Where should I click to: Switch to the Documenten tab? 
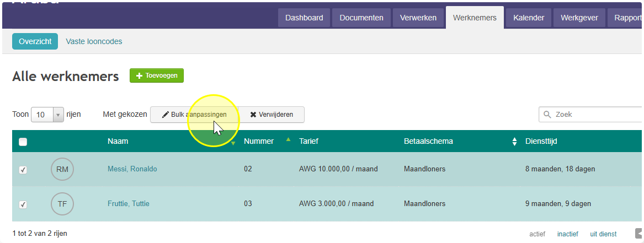pos(361,18)
